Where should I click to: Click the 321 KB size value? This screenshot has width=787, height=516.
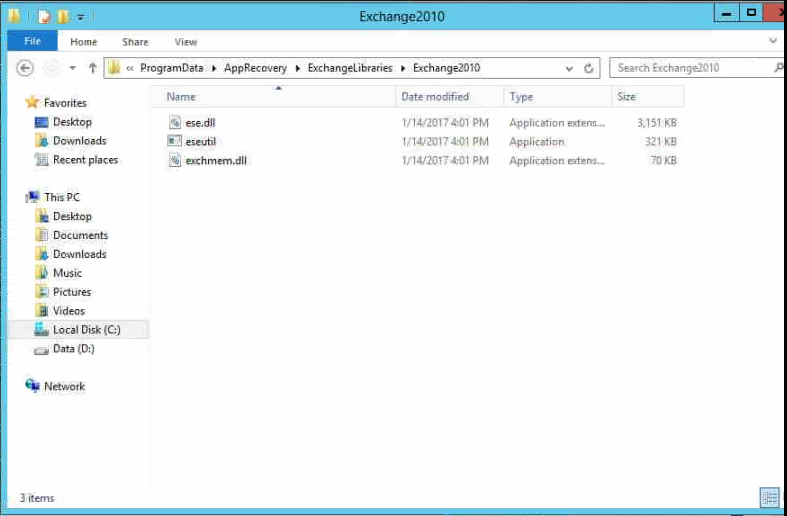pyautogui.click(x=661, y=142)
